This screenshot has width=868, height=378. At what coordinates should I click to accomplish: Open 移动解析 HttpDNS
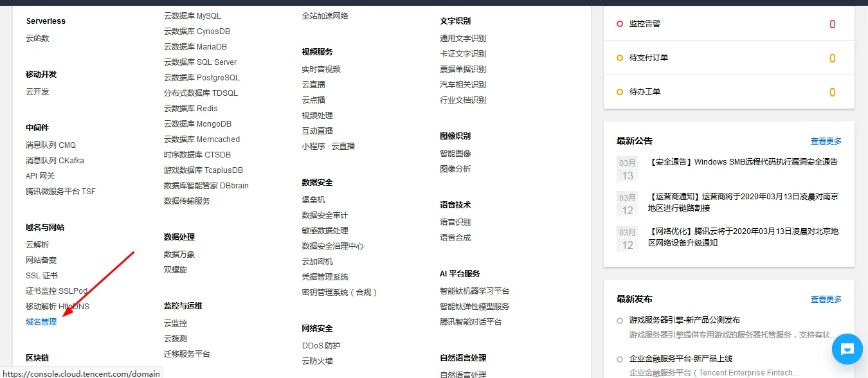tap(57, 307)
